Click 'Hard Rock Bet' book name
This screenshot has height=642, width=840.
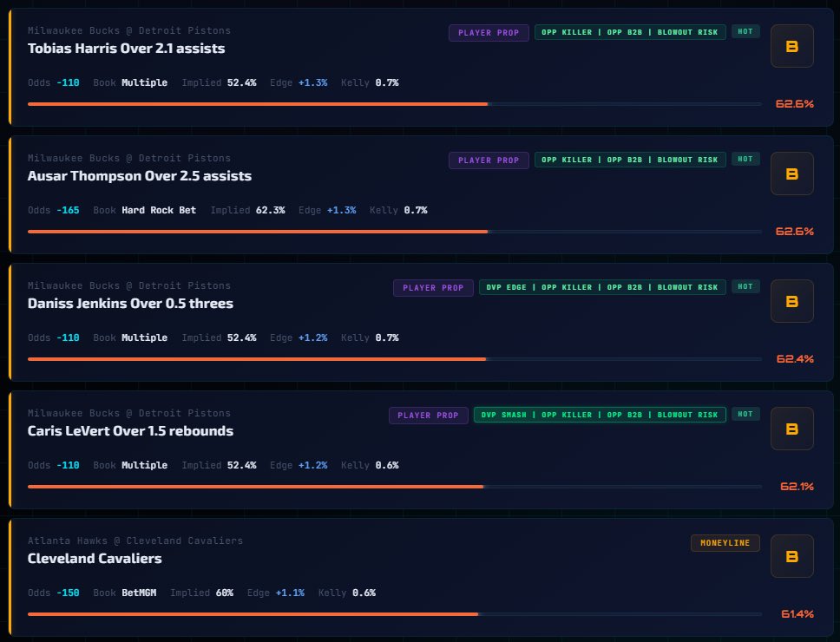pos(159,210)
